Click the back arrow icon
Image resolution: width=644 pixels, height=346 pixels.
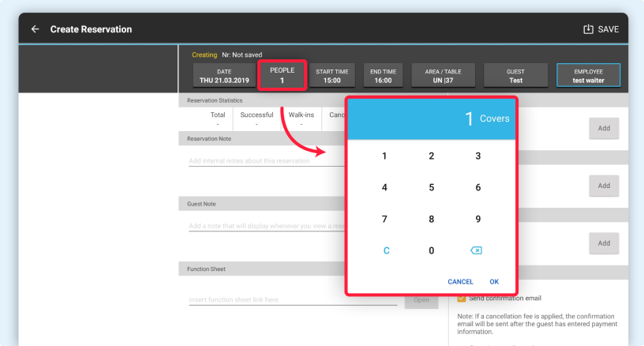[35, 29]
